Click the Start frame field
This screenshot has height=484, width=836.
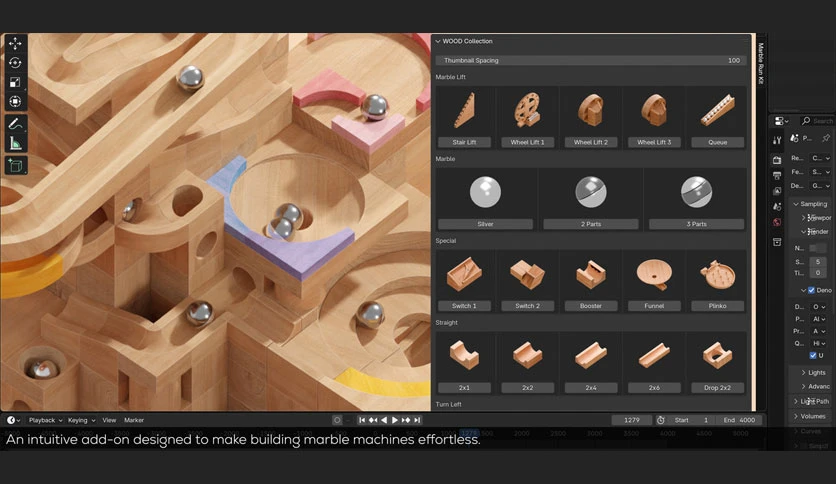point(692,420)
